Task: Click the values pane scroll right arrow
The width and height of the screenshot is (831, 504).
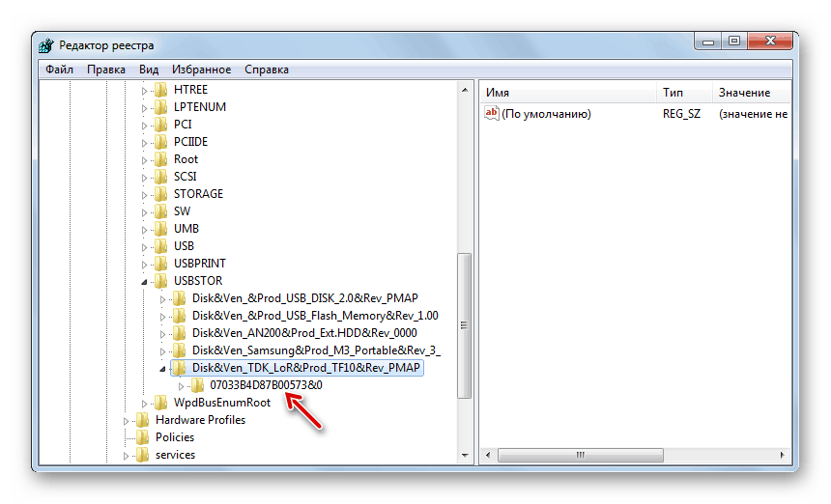Action: coord(783,456)
